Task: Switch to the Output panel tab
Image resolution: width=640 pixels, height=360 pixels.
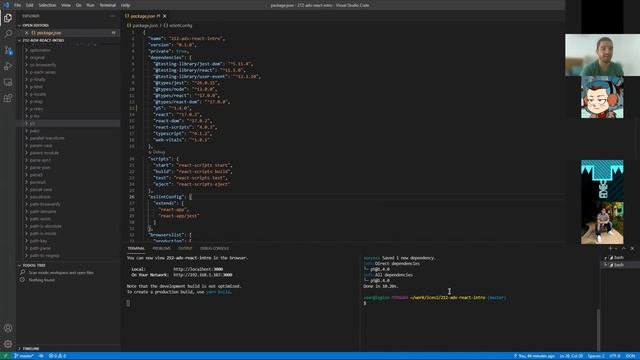Action: [185, 248]
